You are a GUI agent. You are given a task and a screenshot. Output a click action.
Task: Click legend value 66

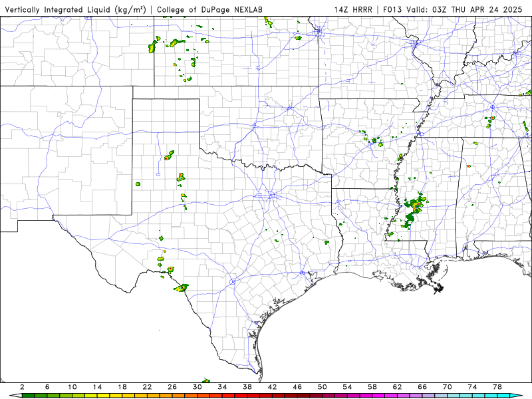(x=422, y=387)
